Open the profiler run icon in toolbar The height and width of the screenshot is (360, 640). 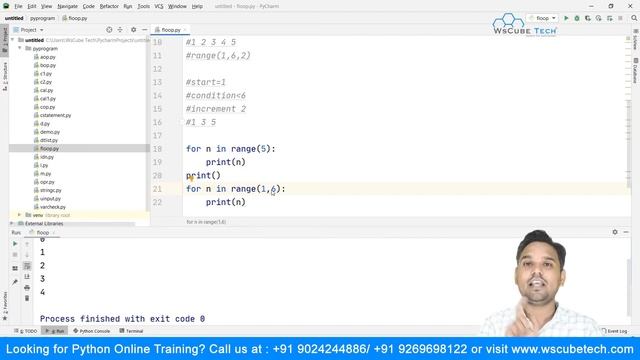point(598,18)
